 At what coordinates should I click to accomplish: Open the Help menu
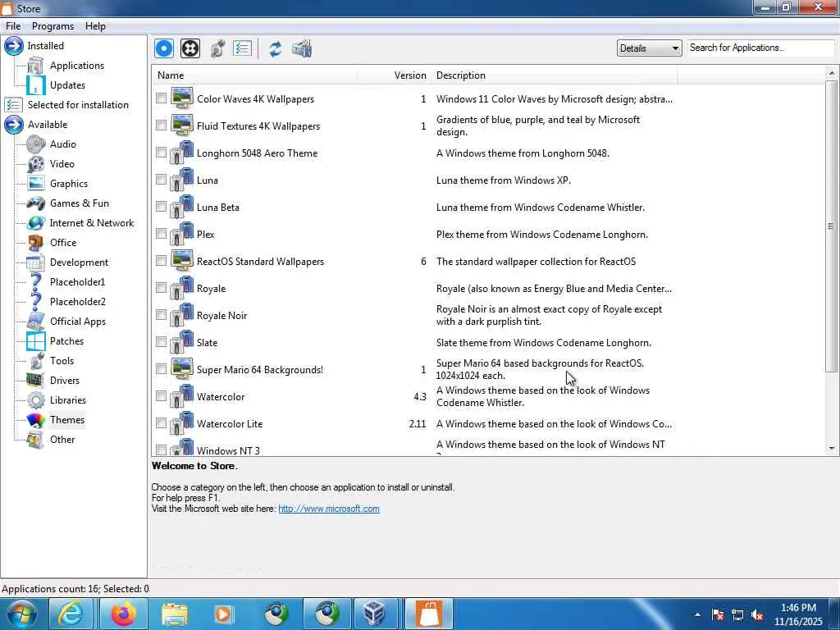(x=95, y=26)
